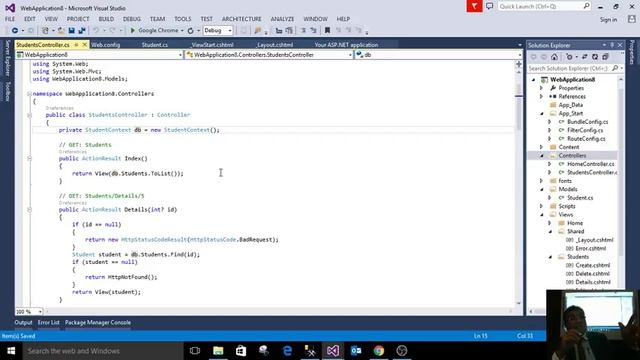Open the Error List panel tab
This screenshot has width=640, height=360.
[49, 322]
